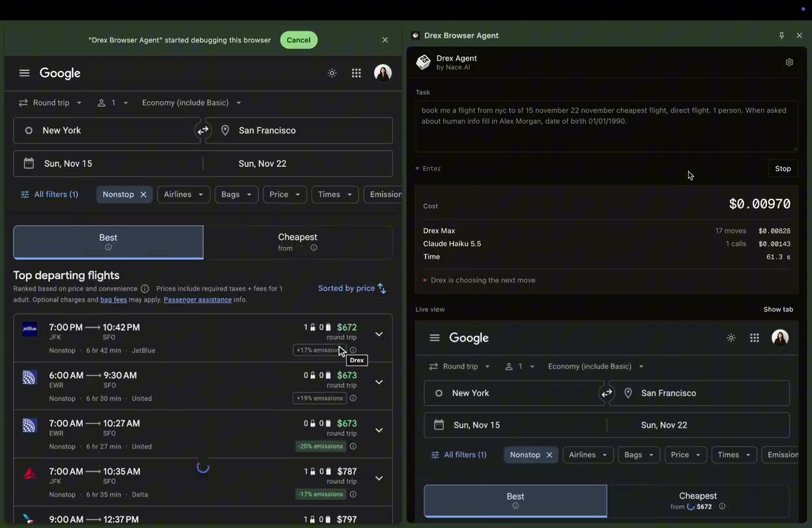Screen dimensions: 812x528
Task: Click the Drex Agent dice logo
Action: (424, 62)
